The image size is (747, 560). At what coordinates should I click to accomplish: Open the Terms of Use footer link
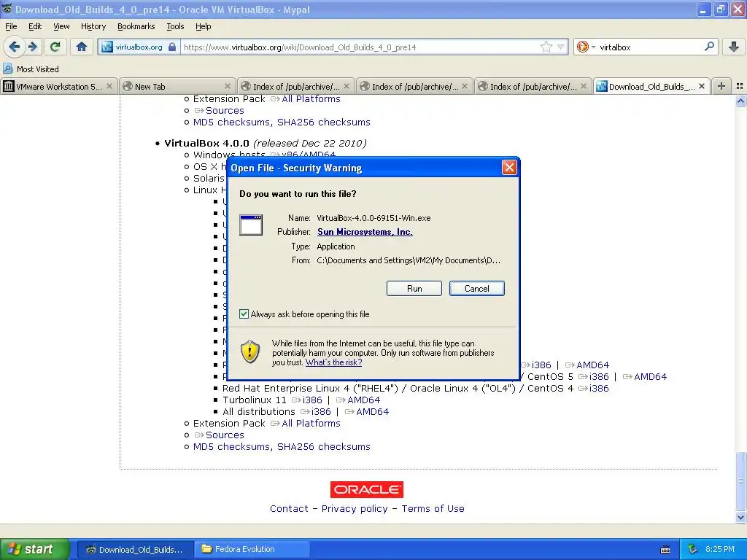[x=433, y=508]
